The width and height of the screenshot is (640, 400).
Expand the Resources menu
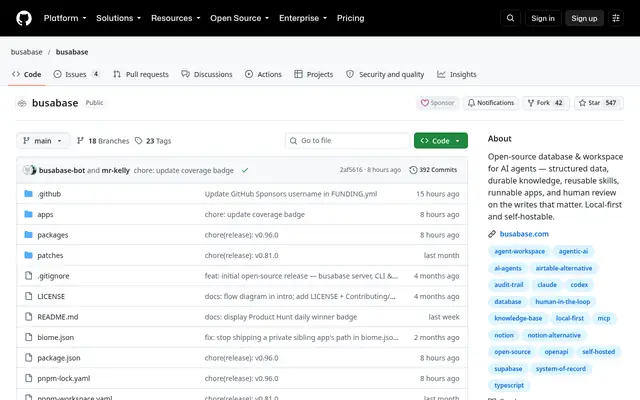[176, 18]
